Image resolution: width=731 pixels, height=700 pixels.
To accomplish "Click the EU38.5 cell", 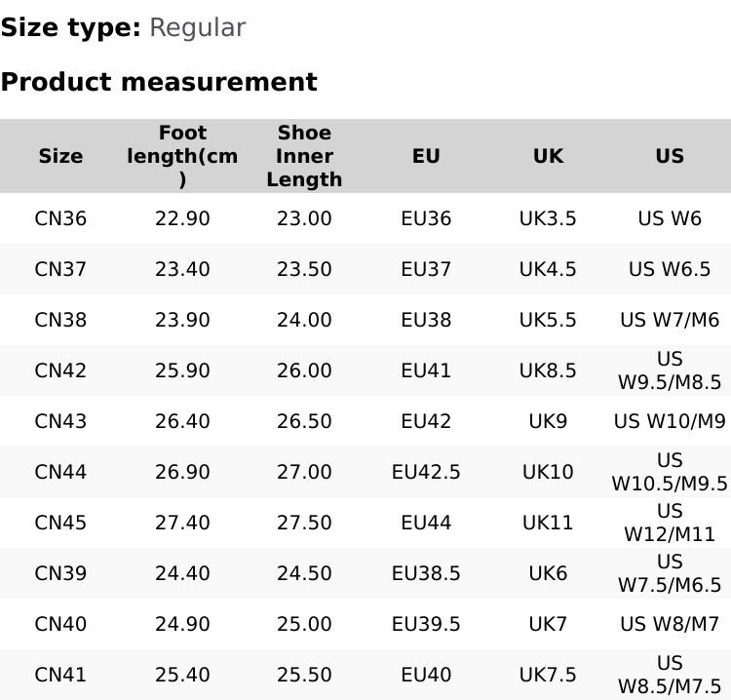I will coord(426,573).
